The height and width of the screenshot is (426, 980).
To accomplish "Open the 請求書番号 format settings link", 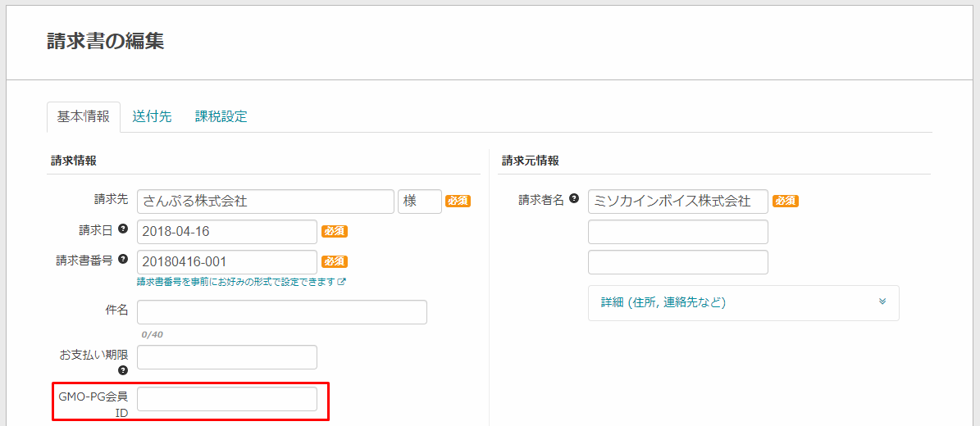I will pyautogui.click(x=241, y=282).
